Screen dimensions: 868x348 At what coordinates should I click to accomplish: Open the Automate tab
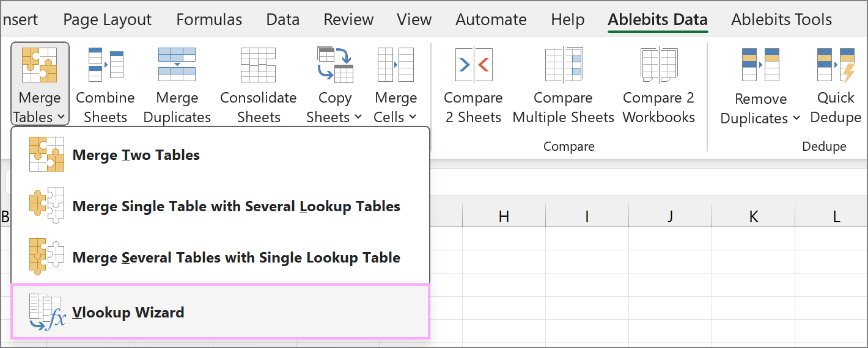click(491, 20)
